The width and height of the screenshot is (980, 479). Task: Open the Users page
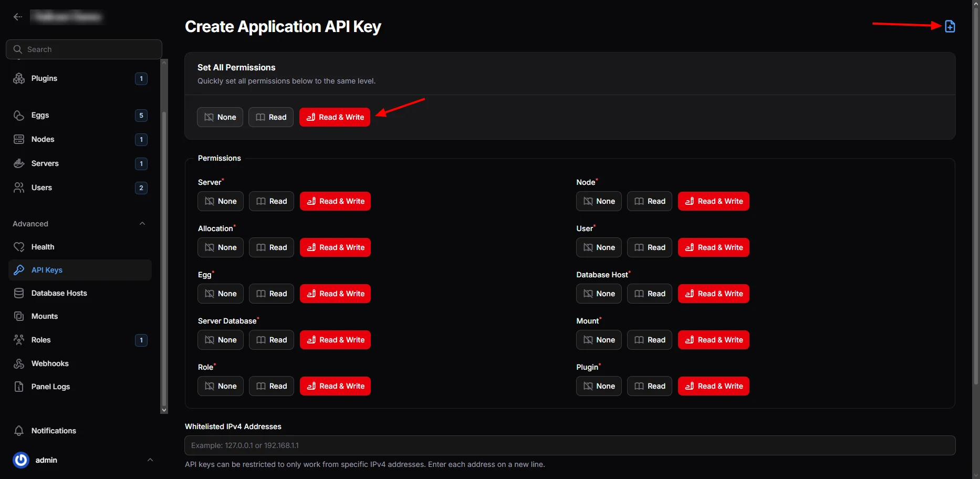coord(80,188)
